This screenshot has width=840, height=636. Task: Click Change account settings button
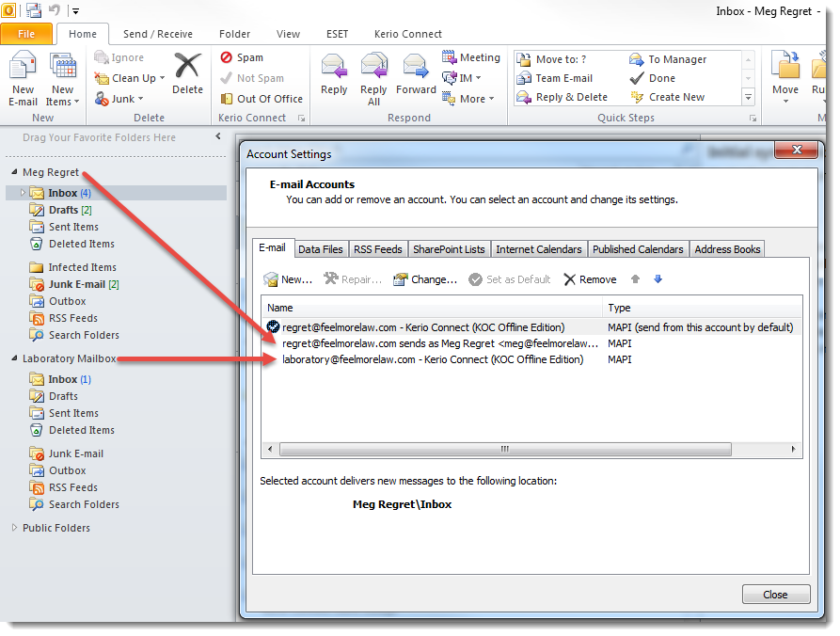(x=425, y=279)
